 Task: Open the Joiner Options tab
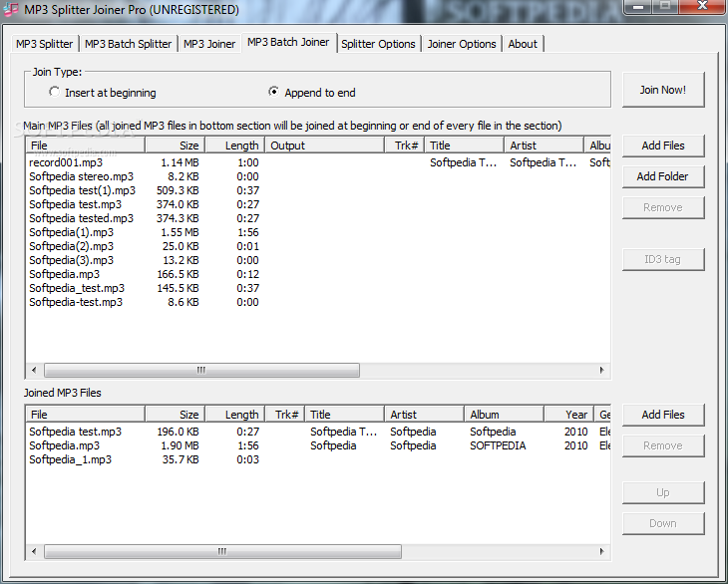pyautogui.click(x=462, y=44)
